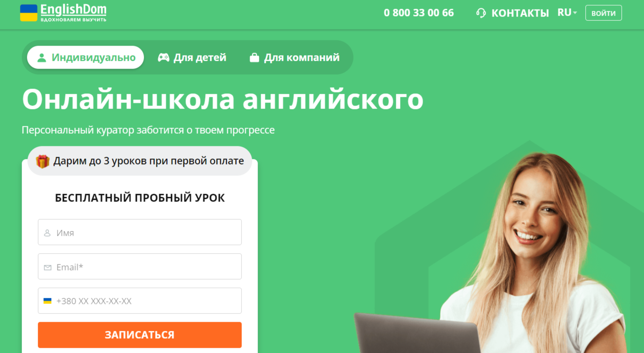Click the dropdown arrow next to RU
Screen dimensions: 644x353
tap(575, 13)
